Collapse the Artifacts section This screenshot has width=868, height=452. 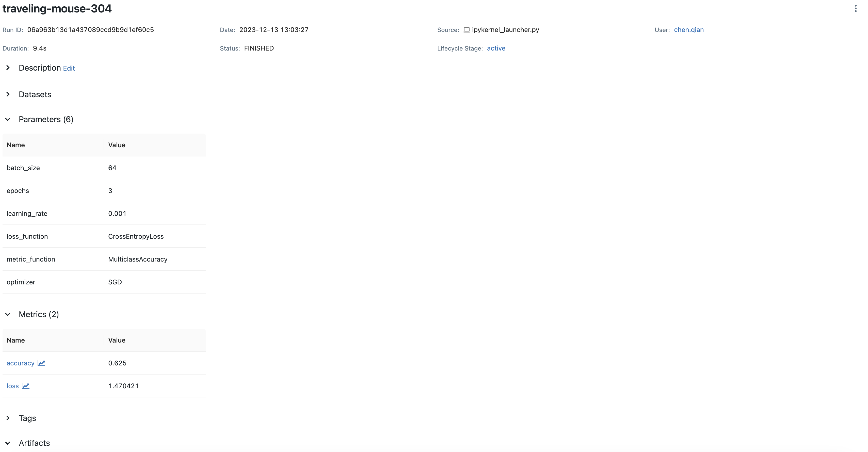click(8, 443)
